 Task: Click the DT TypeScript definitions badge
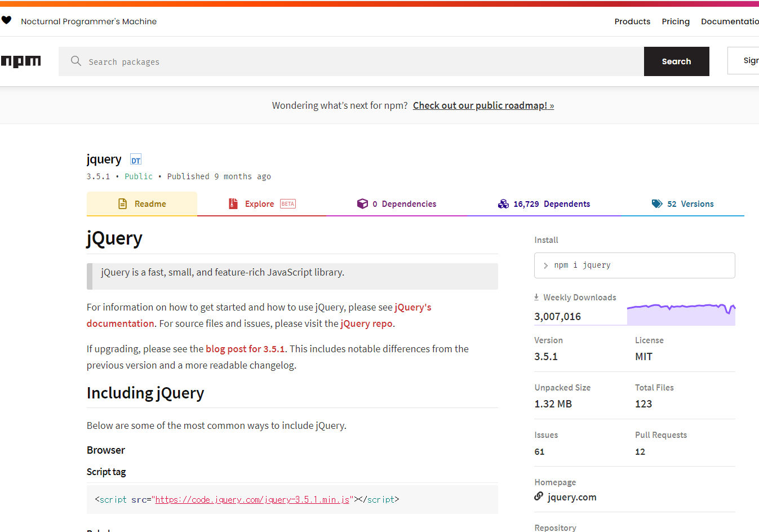click(136, 159)
